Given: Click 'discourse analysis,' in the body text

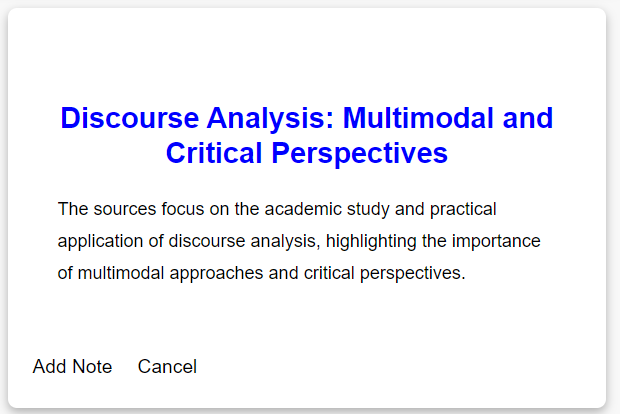Looking at the screenshot, I should [x=244, y=241].
